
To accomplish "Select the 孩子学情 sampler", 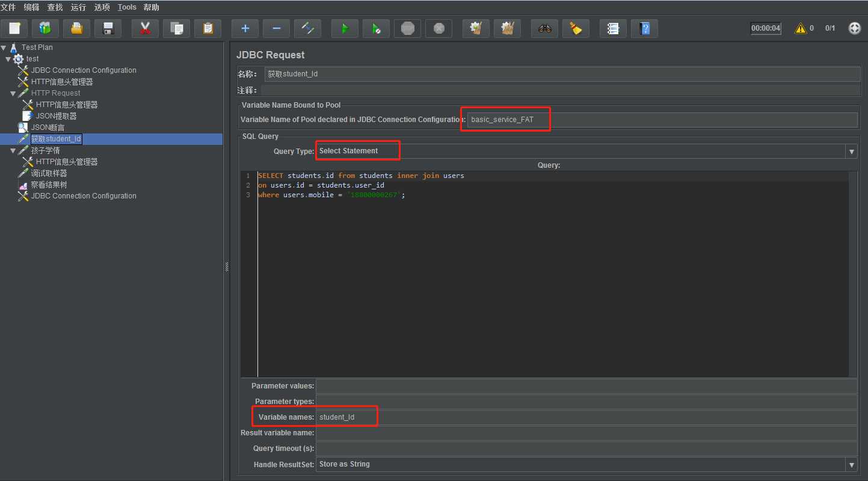I will coord(46,150).
